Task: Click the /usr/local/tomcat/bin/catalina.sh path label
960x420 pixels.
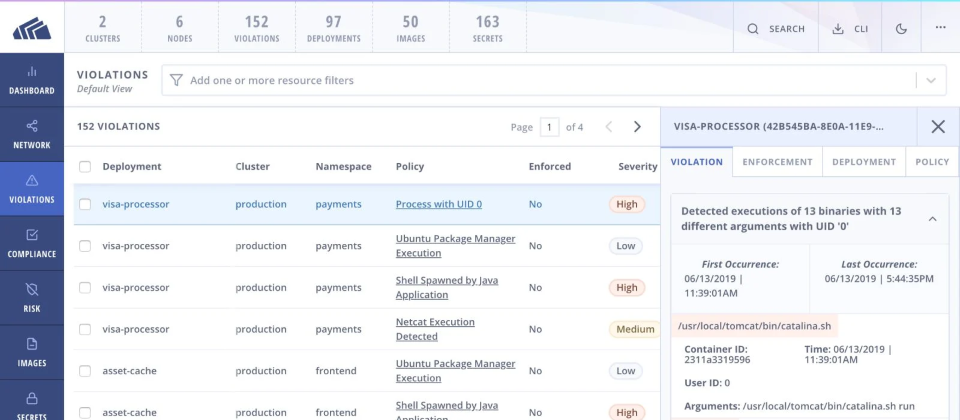Action: [754, 326]
